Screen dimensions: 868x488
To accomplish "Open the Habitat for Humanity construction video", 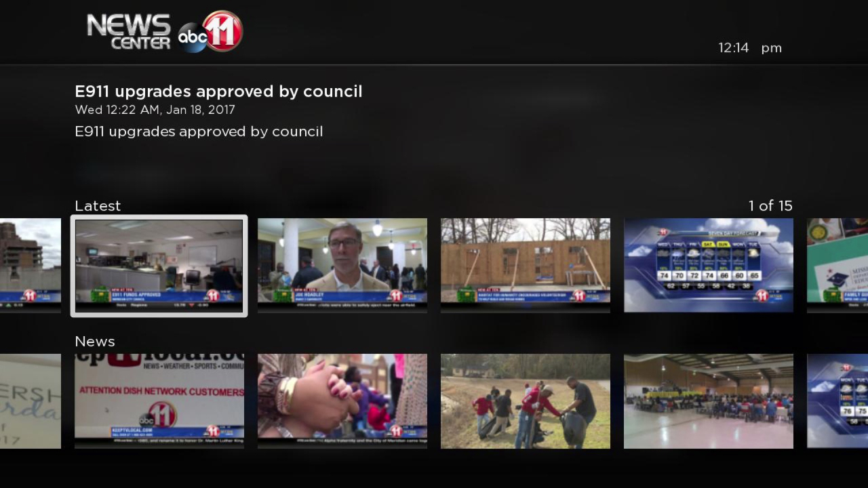I will tap(526, 266).
